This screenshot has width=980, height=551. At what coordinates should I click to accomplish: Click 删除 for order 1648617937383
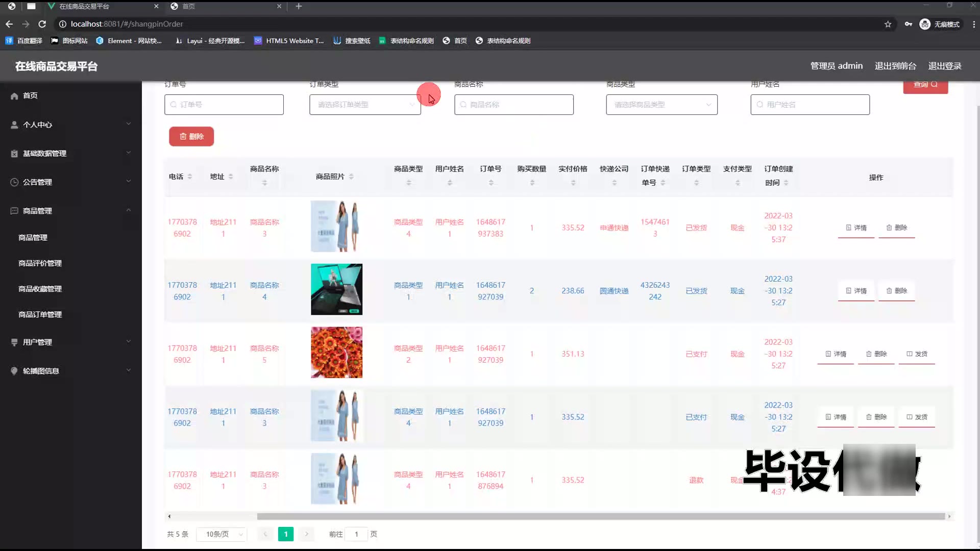pyautogui.click(x=897, y=228)
